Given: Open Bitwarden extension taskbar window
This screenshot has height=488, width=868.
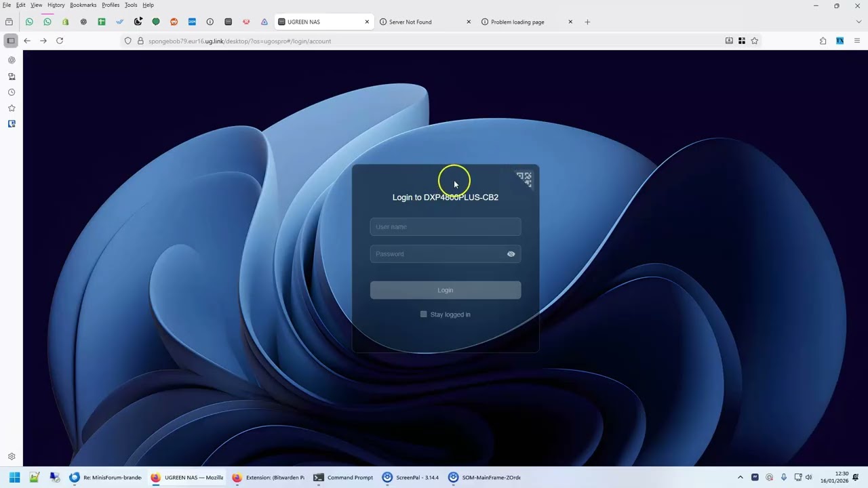Looking at the screenshot, I should (268, 477).
